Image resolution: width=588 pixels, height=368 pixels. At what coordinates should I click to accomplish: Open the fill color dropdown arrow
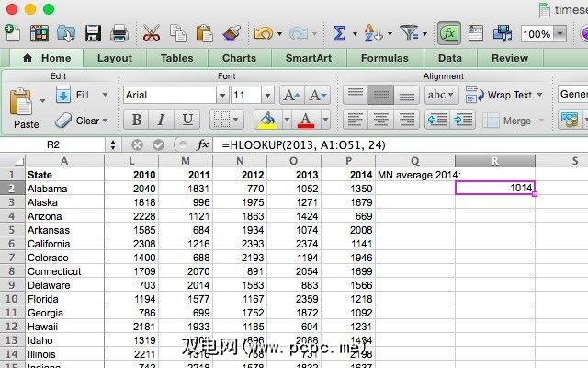tap(287, 121)
